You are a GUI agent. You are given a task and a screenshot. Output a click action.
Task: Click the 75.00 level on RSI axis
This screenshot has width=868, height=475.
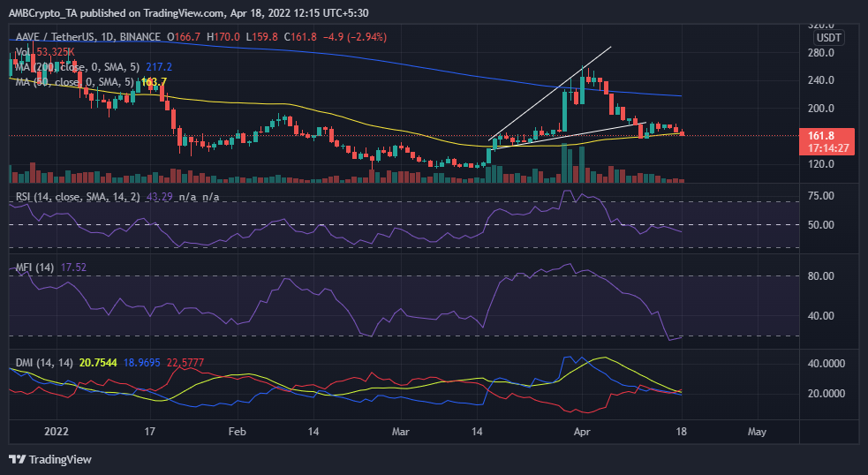822,196
